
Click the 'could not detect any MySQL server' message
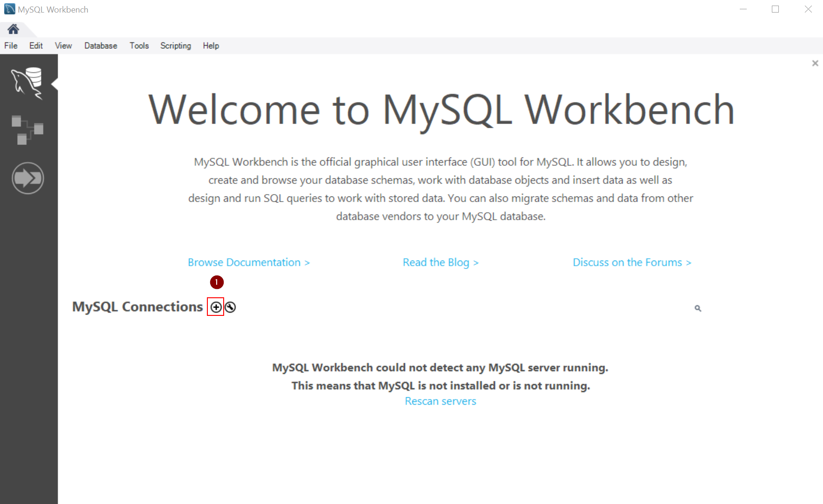pos(440,368)
